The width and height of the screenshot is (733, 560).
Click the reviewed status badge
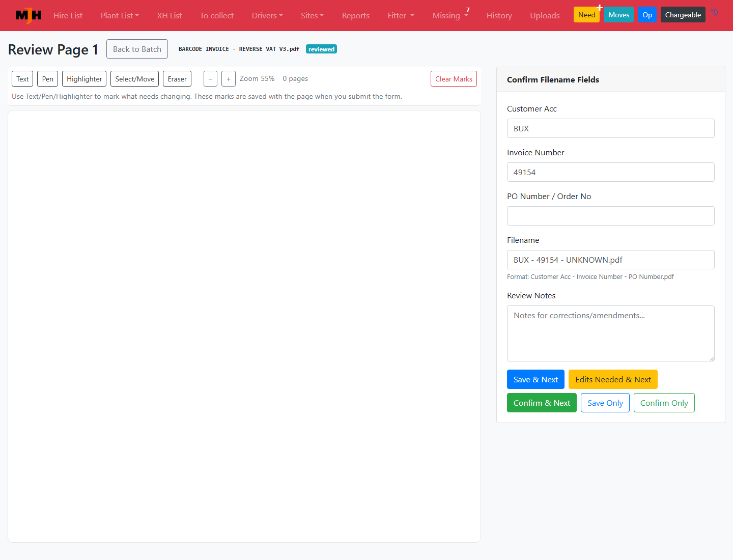coord(321,49)
